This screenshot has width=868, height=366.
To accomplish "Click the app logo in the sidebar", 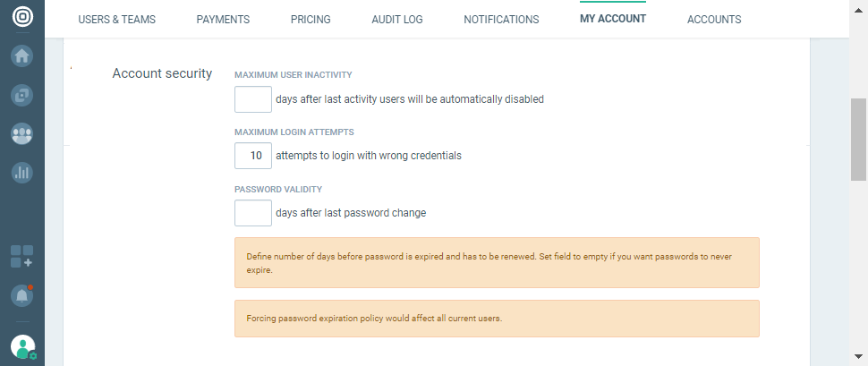I will point(22,18).
